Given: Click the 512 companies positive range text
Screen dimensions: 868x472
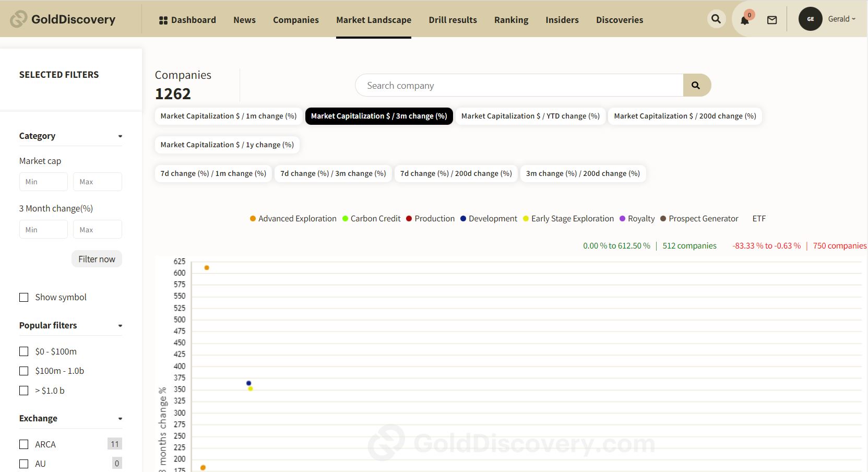Looking at the screenshot, I should 689,246.
